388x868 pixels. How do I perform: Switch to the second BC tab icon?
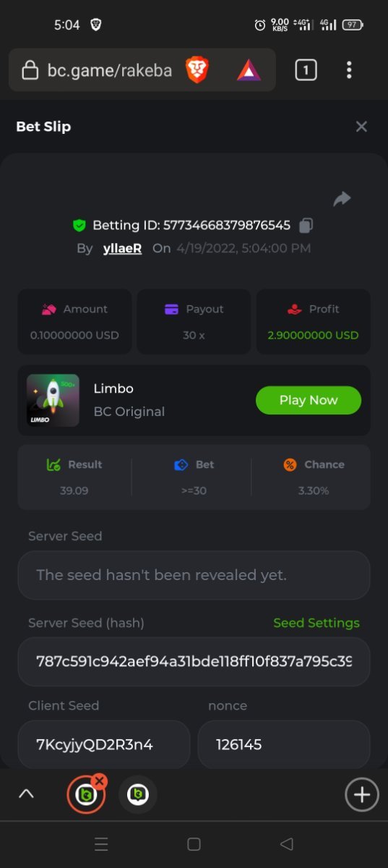137,794
